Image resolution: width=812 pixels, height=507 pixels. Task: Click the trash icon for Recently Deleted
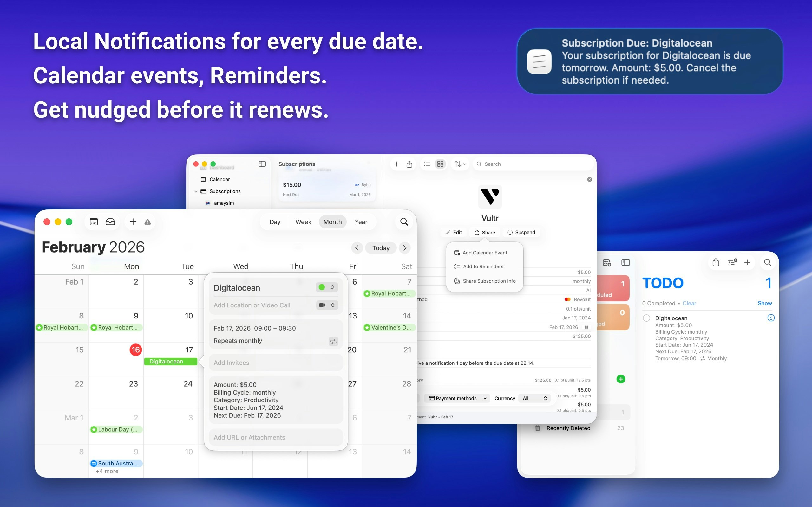(x=538, y=428)
